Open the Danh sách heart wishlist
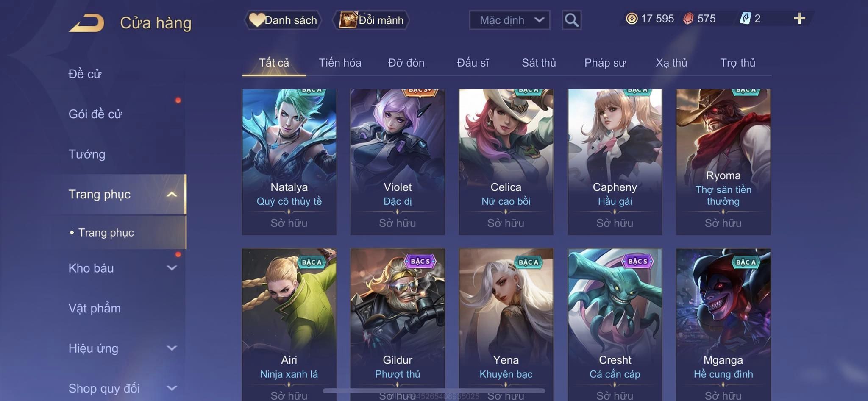 click(x=283, y=20)
